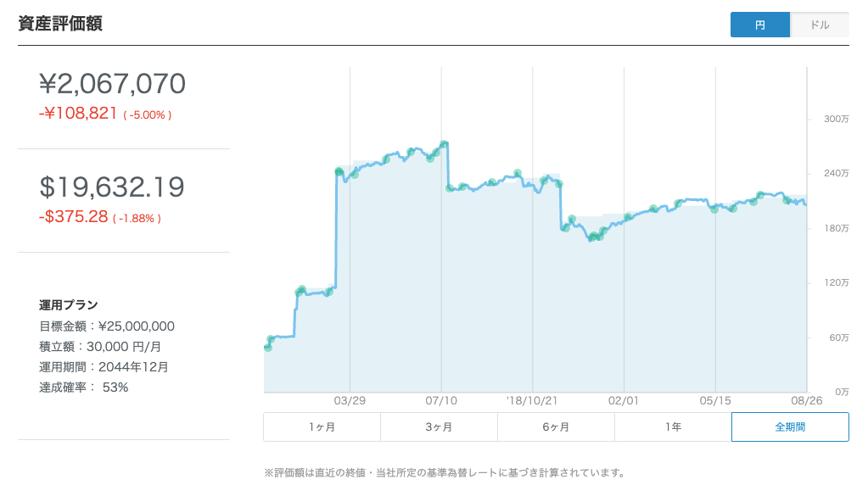The width and height of the screenshot is (868, 485).
Task: Switch the currency display to 円
Action: tap(759, 25)
